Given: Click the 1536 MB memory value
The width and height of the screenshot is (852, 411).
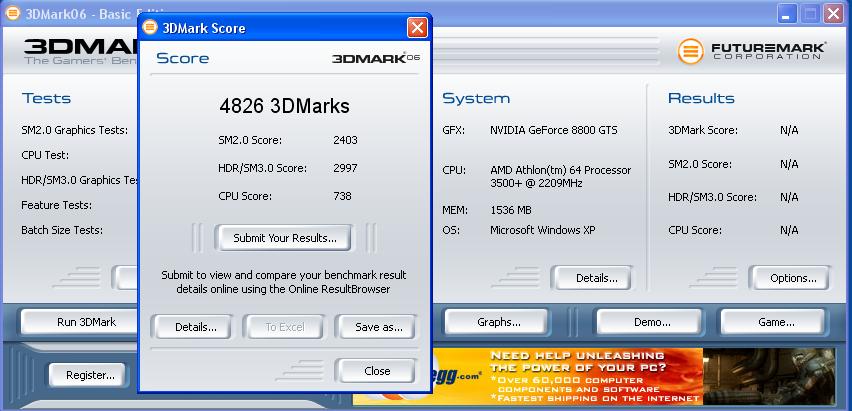Looking at the screenshot, I should coord(511,210).
